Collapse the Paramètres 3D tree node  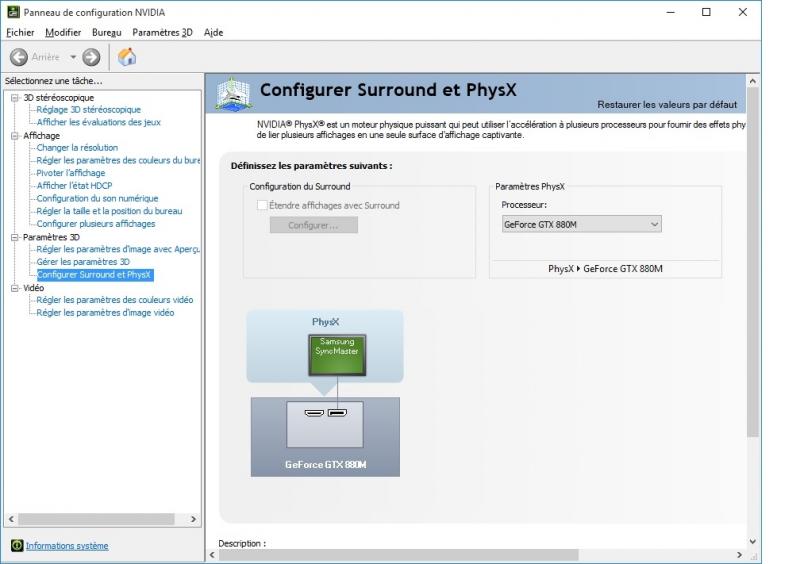15,237
